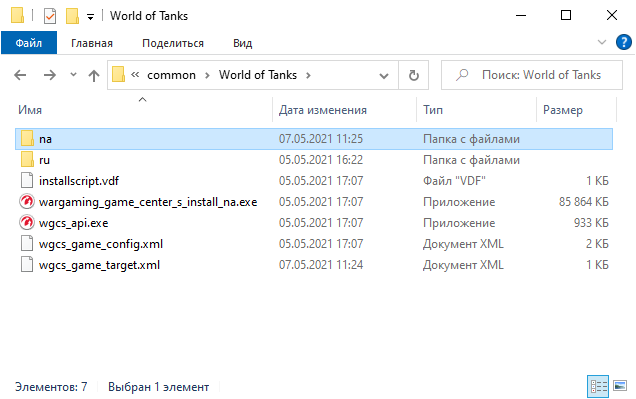
Task: Click the Файл "VDF" type cell
Action: 454,180
